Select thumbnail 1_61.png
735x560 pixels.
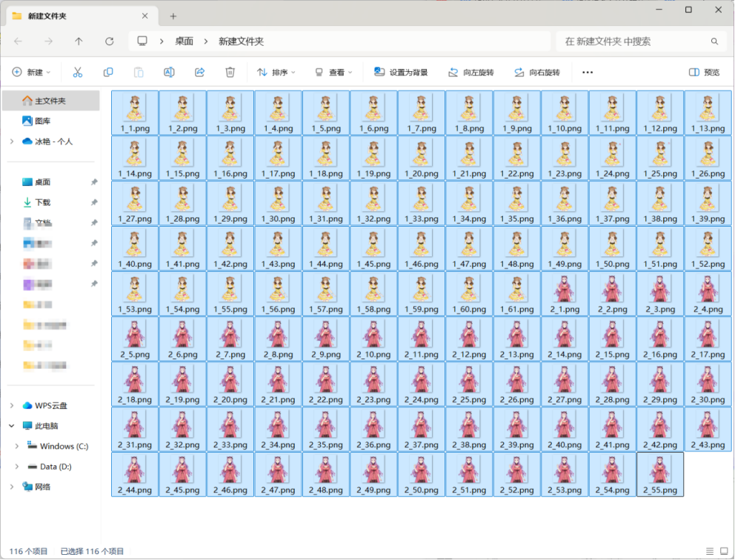click(517, 294)
